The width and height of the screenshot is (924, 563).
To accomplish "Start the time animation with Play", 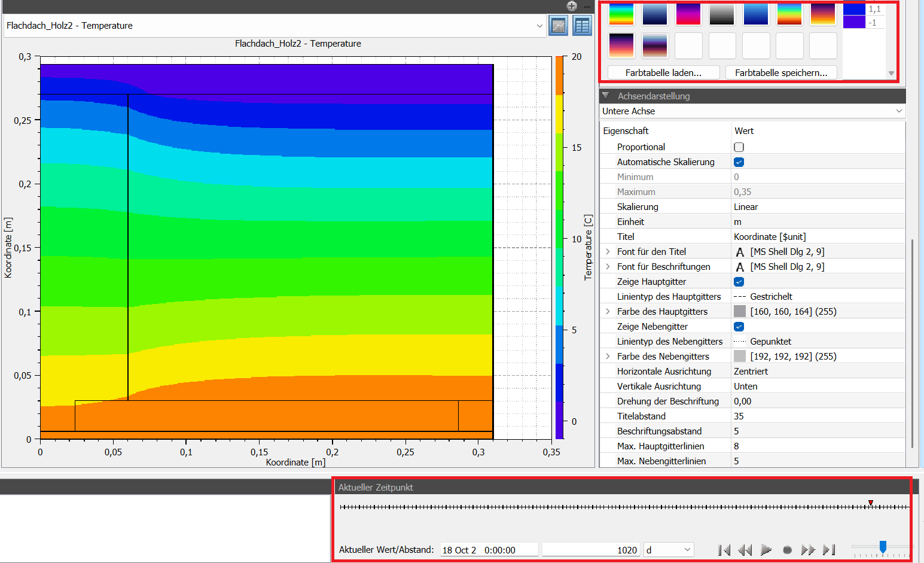I will click(766, 550).
